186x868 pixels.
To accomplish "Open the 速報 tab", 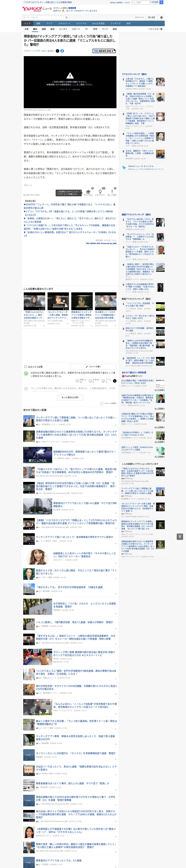I will (38, 24).
